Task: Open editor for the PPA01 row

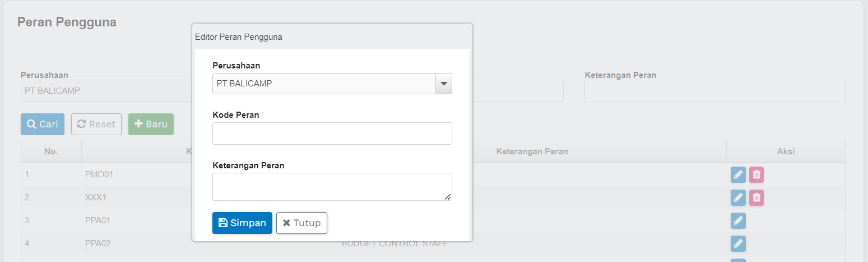Action: tap(738, 221)
